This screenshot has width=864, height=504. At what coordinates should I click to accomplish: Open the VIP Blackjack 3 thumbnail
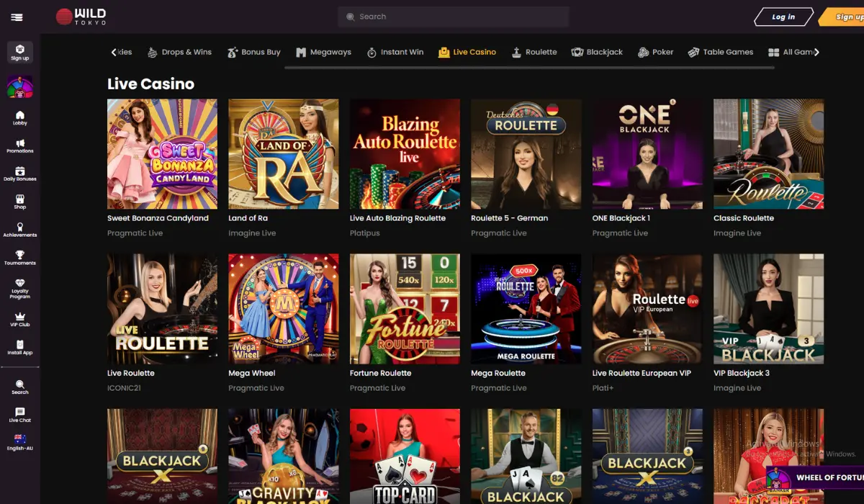(x=769, y=309)
